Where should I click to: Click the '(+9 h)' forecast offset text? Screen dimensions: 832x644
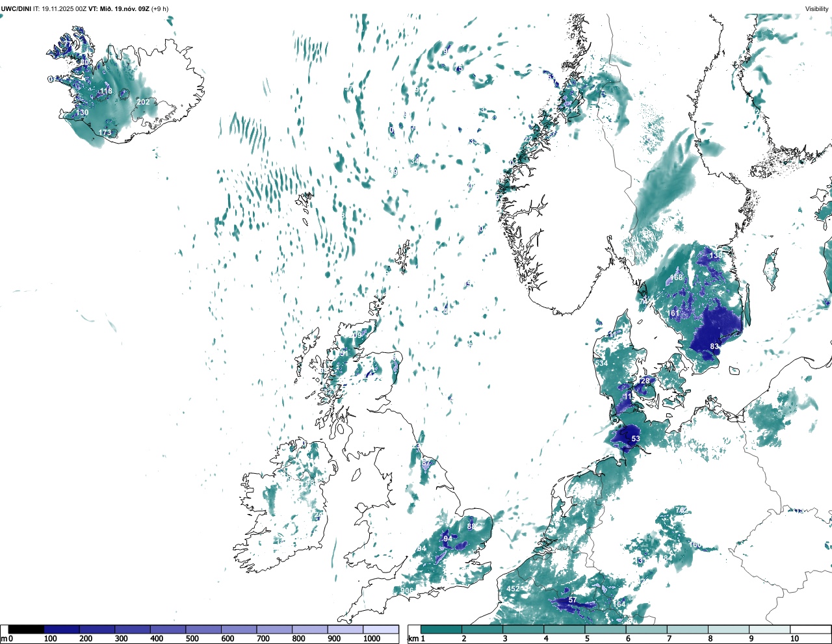coord(160,8)
